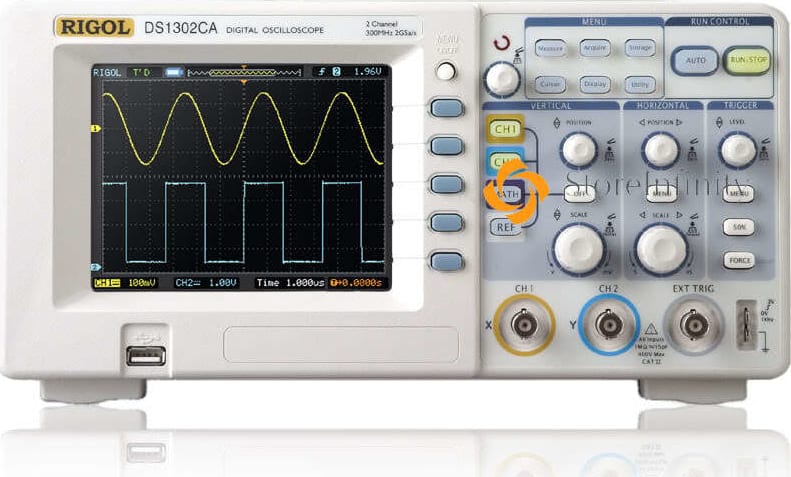Click the multifunction knob under the red arrow
This screenshot has height=477, width=791.
click(x=502, y=80)
